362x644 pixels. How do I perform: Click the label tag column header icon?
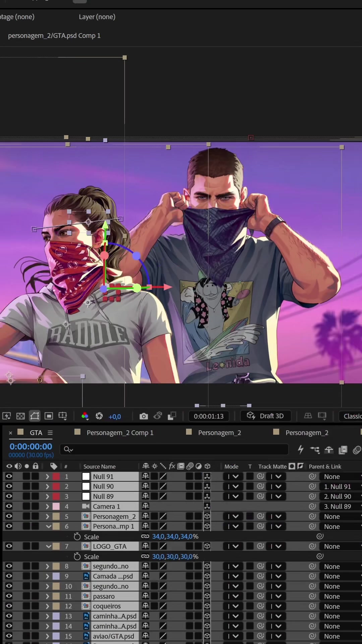click(54, 466)
